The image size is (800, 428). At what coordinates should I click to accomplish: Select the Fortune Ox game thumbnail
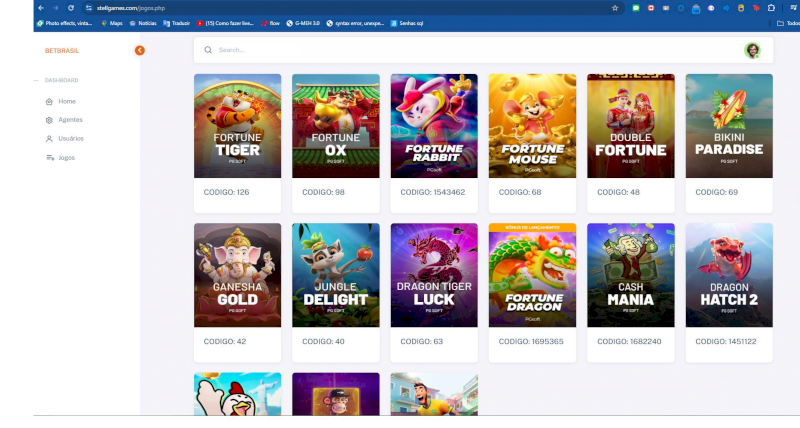click(x=336, y=126)
